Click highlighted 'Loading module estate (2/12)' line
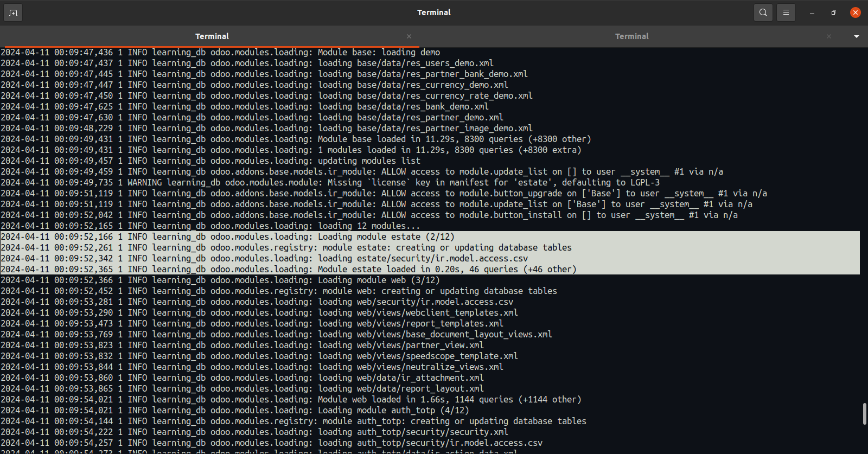Viewport: 868px width, 454px height. (227, 237)
